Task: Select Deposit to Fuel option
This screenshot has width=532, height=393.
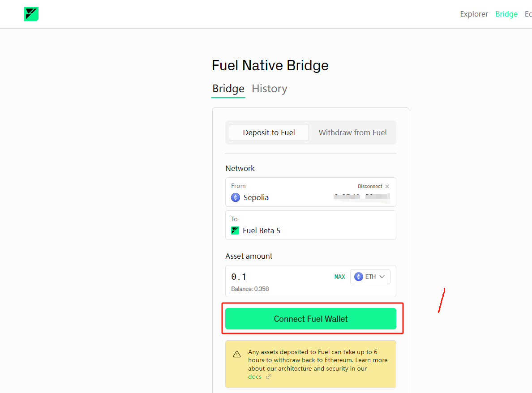Action: click(269, 132)
